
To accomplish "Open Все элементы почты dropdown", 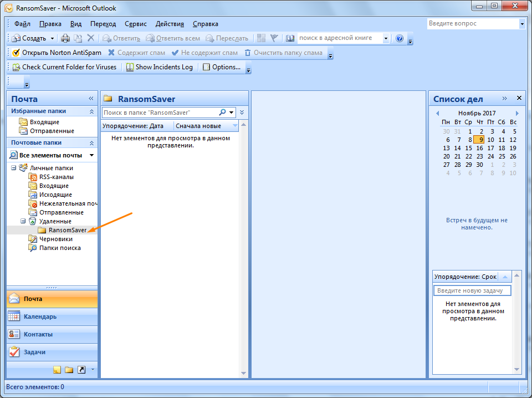I will click(91, 155).
